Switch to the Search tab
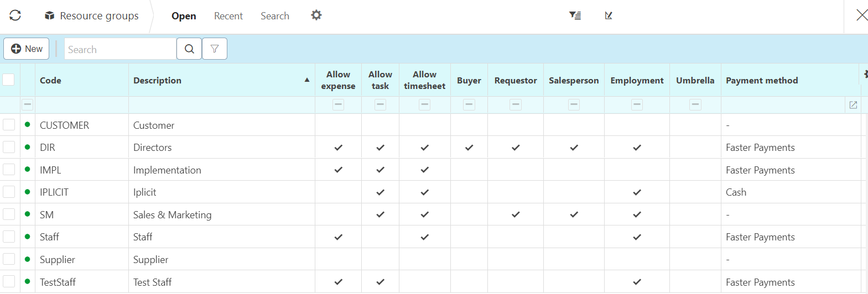This screenshot has height=294, width=868. pos(275,16)
